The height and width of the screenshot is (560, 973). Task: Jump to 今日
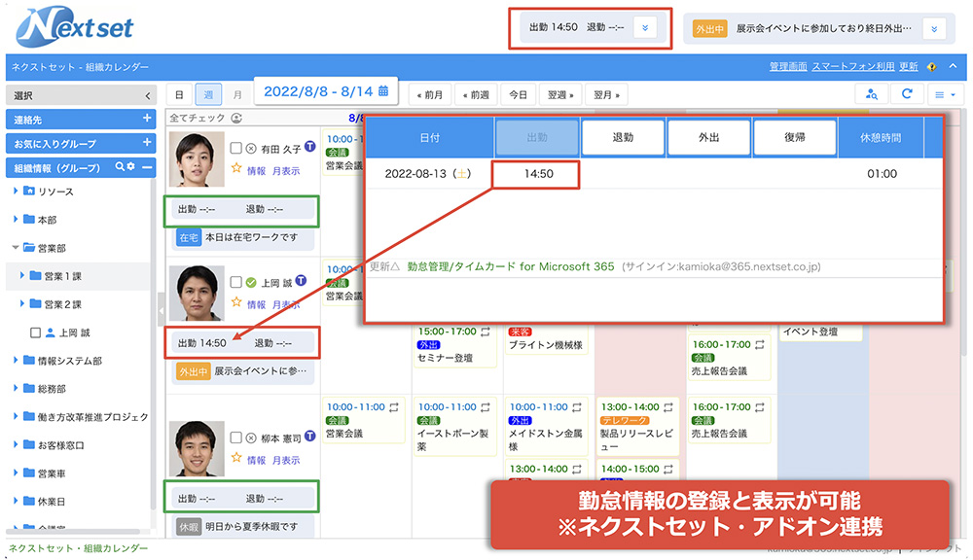click(518, 94)
